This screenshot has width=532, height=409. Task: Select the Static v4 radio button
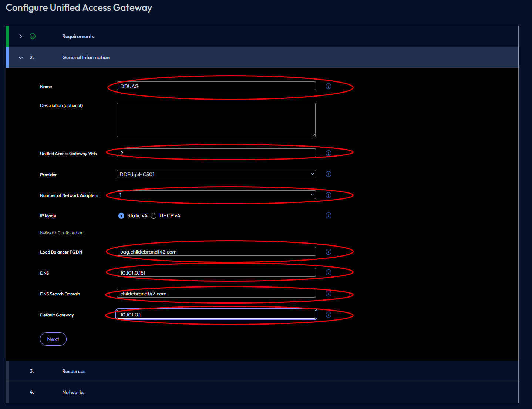click(121, 216)
